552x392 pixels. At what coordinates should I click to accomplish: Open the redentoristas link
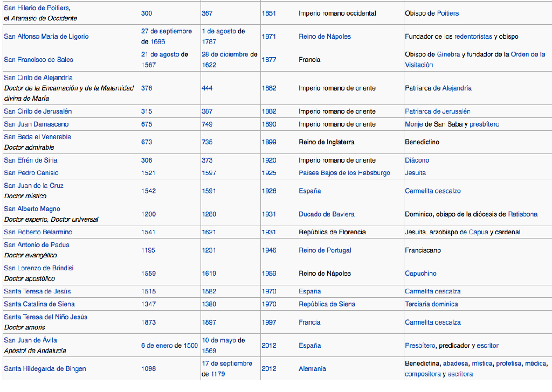[473, 37]
